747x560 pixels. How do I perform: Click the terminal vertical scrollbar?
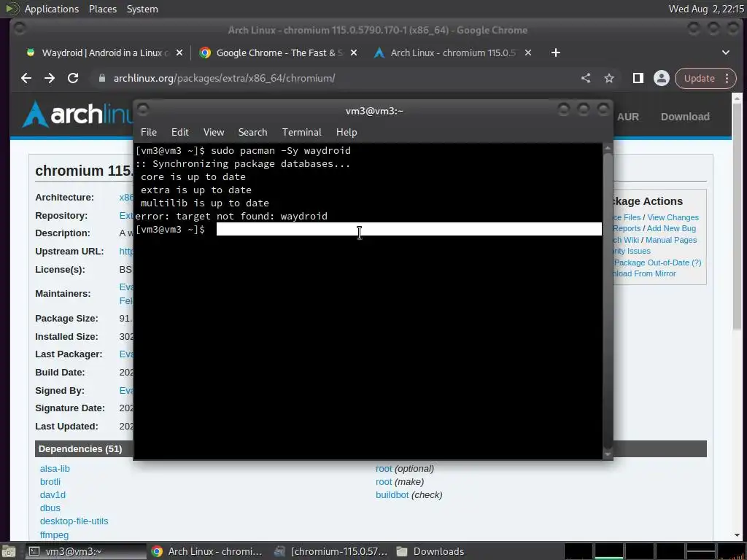[x=608, y=301]
